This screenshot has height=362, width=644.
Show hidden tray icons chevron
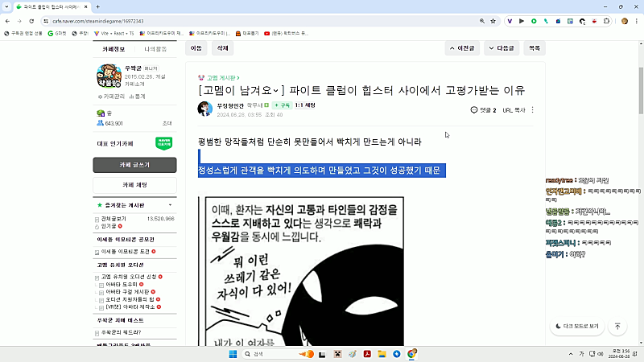point(571,354)
